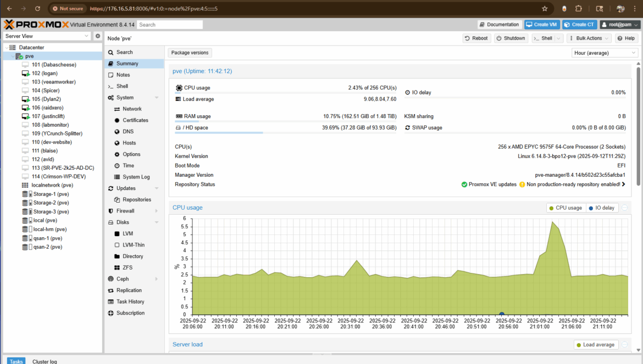Click the Package versions button
The width and height of the screenshot is (643, 364).
tap(190, 53)
